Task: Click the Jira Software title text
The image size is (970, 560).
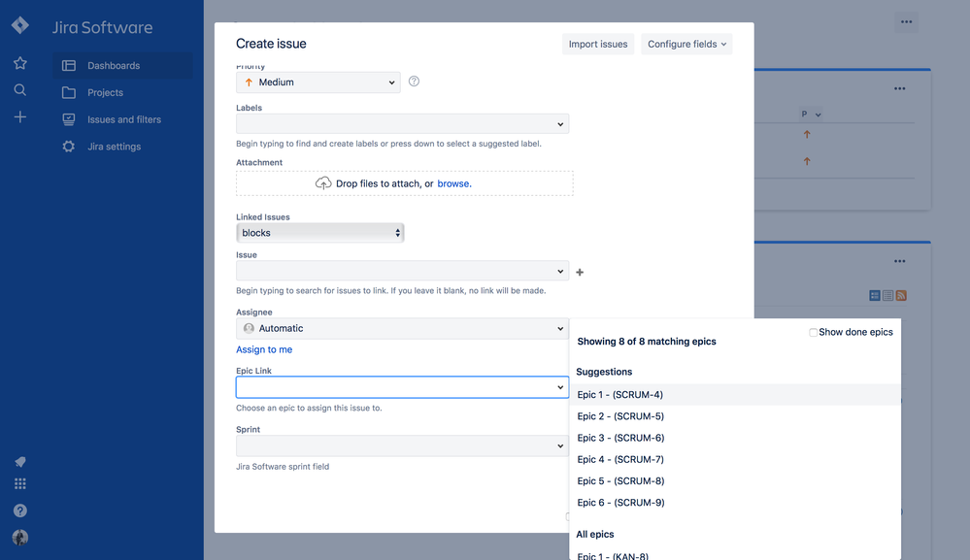Action: click(x=102, y=27)
